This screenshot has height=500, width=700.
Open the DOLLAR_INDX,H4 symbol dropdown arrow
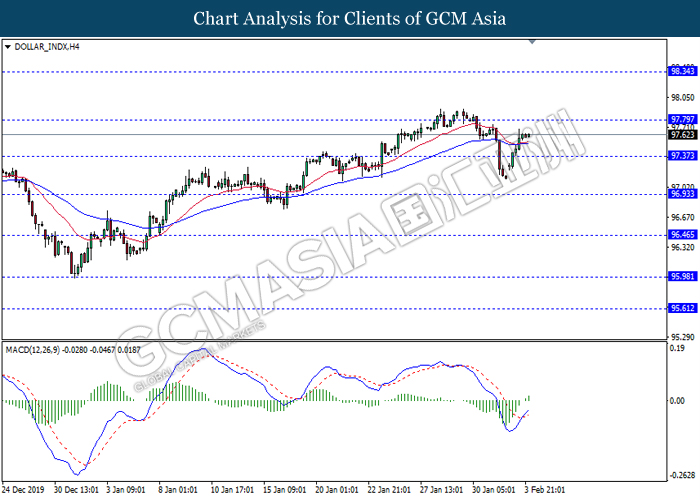point(7,47)
